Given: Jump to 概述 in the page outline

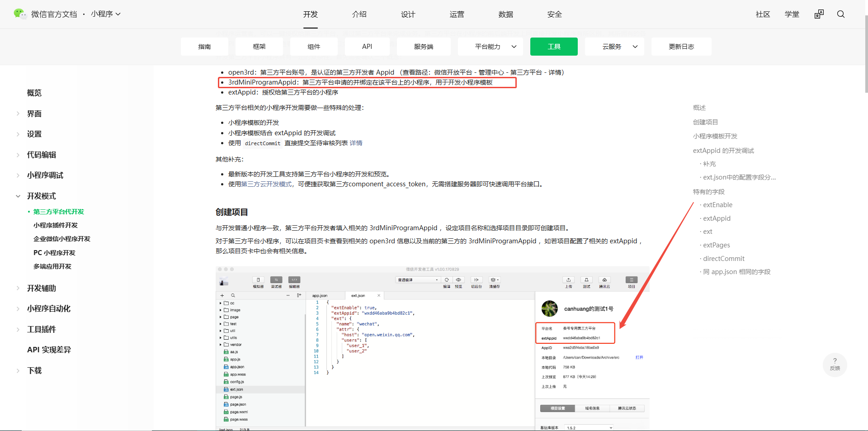Looking at the screenshot, I should click(699, 108).
